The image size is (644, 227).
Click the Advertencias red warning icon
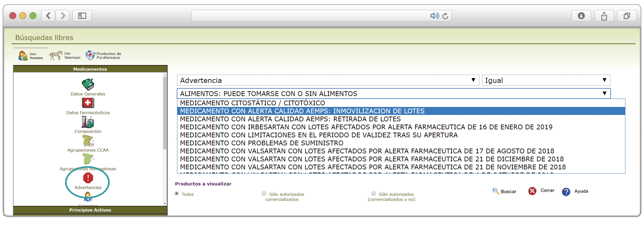click(x=88, y=178)
